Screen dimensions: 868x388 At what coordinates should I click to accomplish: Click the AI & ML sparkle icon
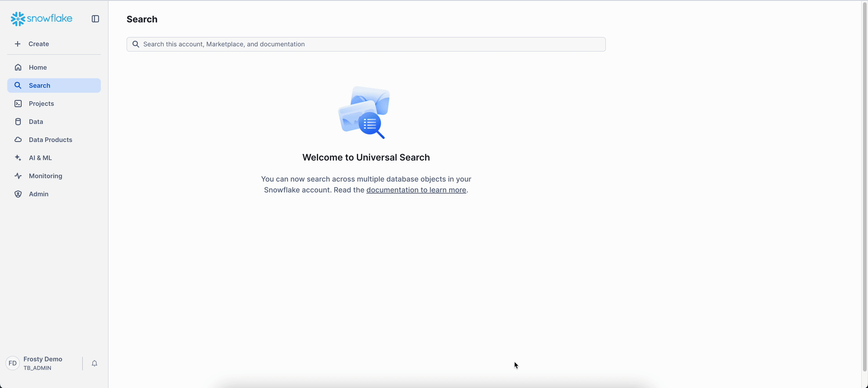[18, 158]
